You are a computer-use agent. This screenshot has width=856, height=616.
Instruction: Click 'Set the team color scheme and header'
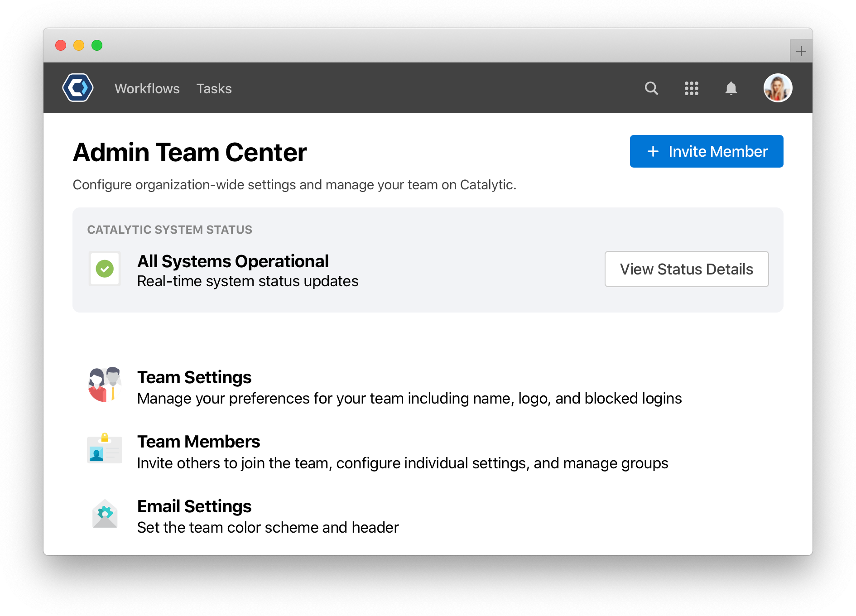pos(268,527)
